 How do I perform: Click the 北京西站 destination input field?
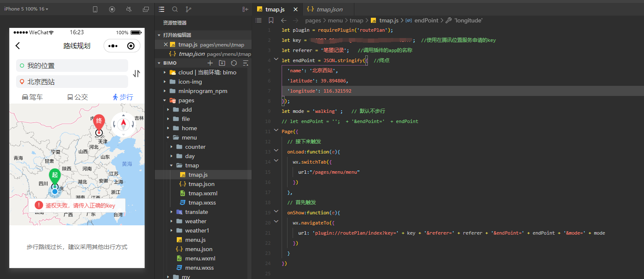tap(72, 82)
